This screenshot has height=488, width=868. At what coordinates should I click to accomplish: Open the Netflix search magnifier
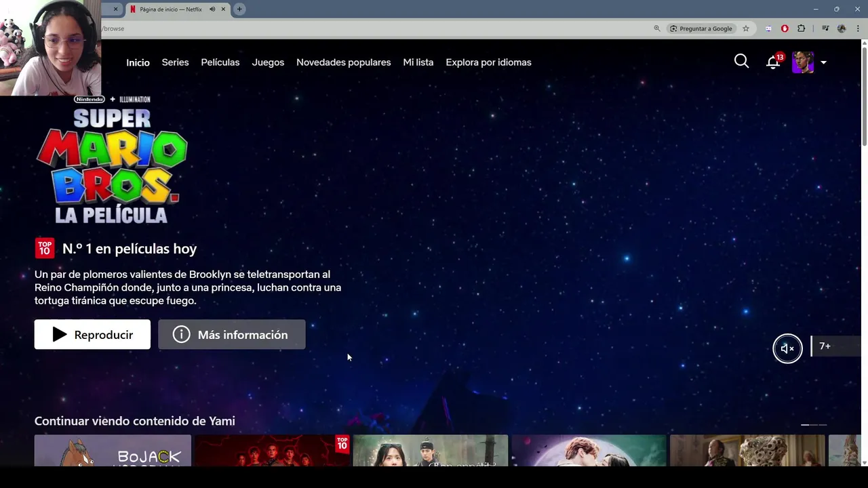pos(741,62)
